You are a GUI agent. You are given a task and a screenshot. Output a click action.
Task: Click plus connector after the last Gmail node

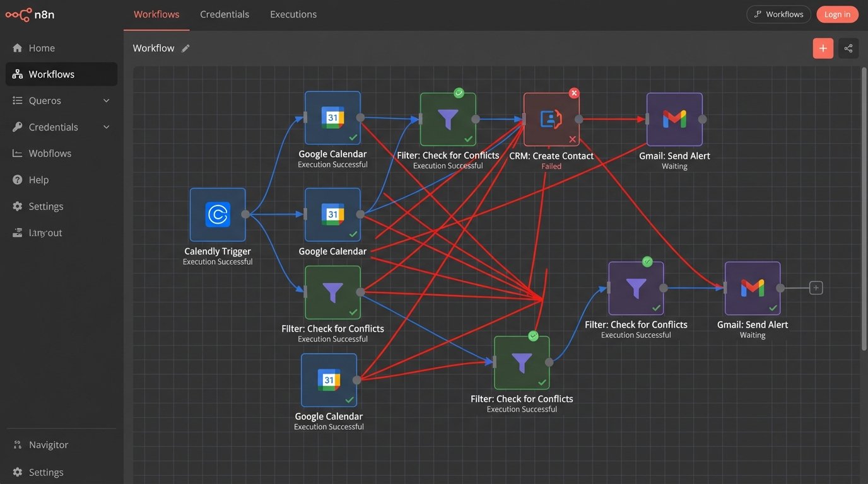tap(816, 288)
